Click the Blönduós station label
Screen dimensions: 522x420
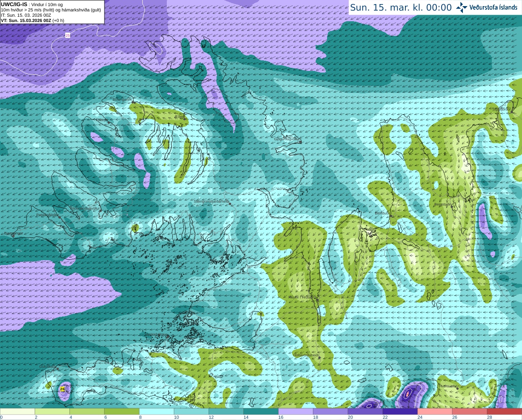click(382, 213)
